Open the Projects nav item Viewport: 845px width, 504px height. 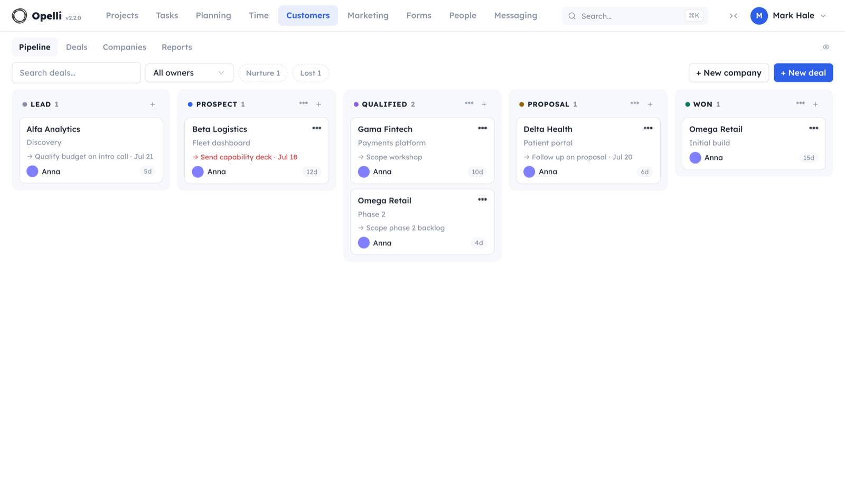pos(122,16)
